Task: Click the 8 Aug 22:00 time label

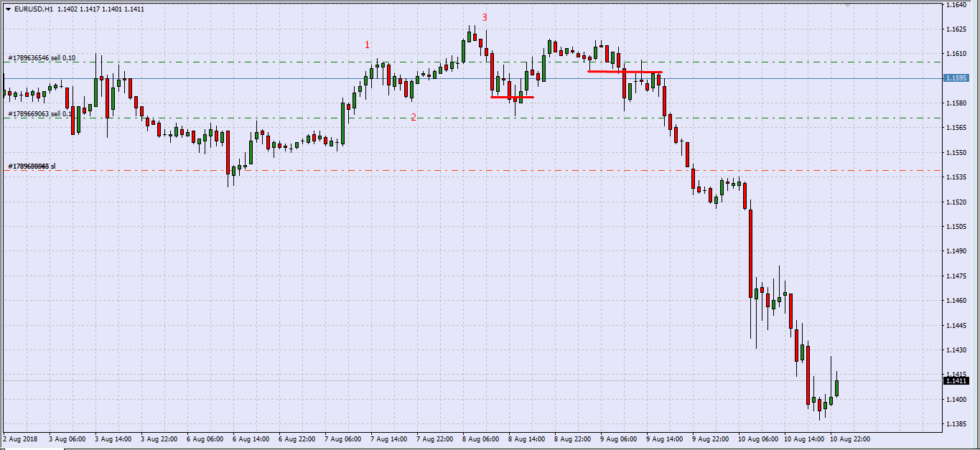Action: (x=573, y=438)
